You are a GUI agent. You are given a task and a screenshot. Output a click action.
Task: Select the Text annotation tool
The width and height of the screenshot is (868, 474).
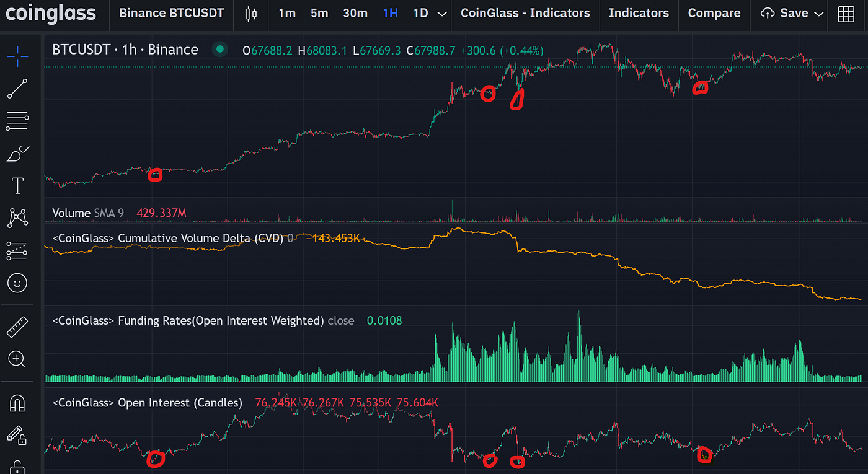click(x=17, y=185)
